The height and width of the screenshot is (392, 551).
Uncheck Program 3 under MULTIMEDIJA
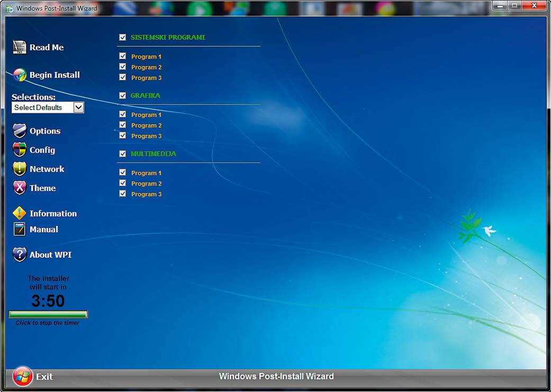122,194
